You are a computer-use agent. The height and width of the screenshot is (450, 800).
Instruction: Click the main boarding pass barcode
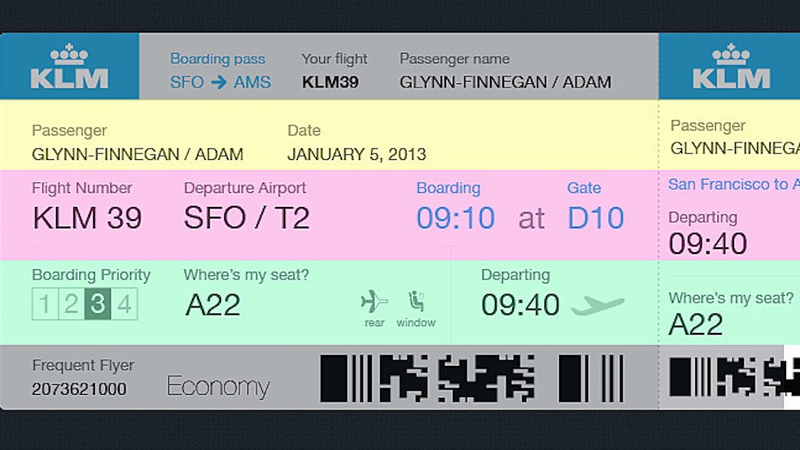472,379
